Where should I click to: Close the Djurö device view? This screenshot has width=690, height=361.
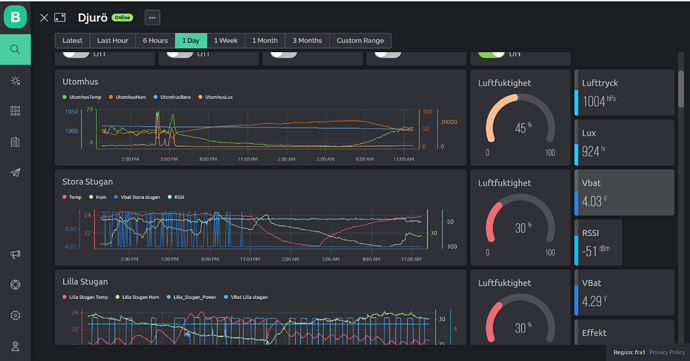(x=44, y=18)
